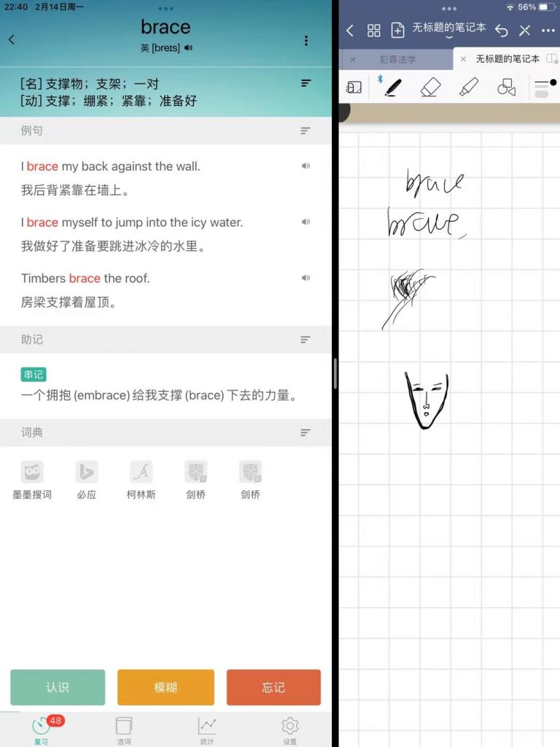
Task: Tap the green 认识 button
Action: pos(58,687)
